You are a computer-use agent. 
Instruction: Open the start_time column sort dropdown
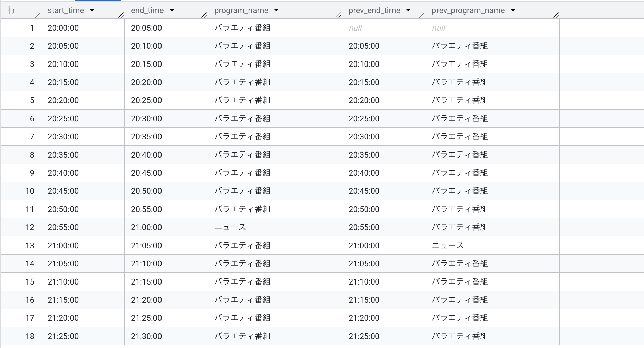92,10
